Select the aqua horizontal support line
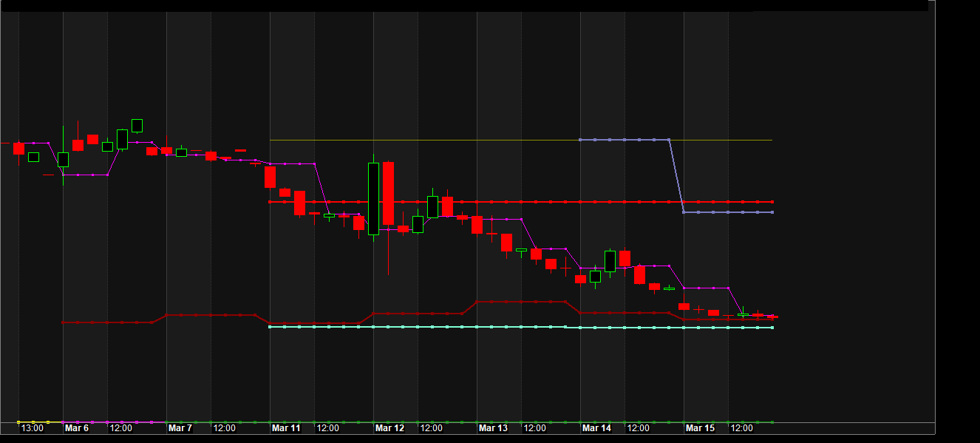Image resolution: width=980 pixels, height=443 pixels. [x=521, y=327]
